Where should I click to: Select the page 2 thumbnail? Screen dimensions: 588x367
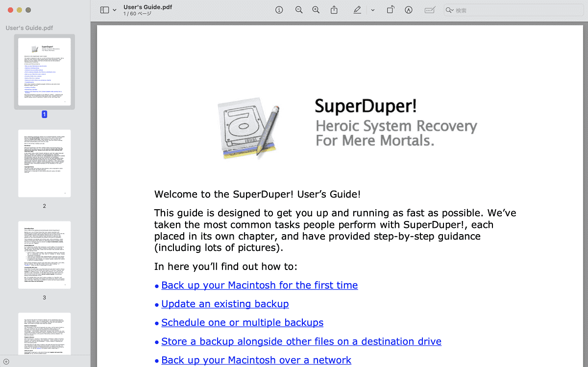45,164
